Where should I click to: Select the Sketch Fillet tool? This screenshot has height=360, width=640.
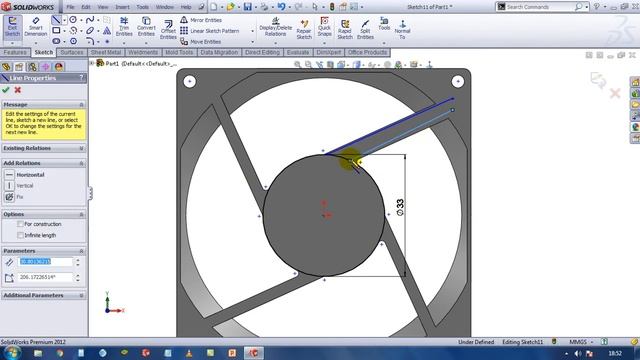90,41
